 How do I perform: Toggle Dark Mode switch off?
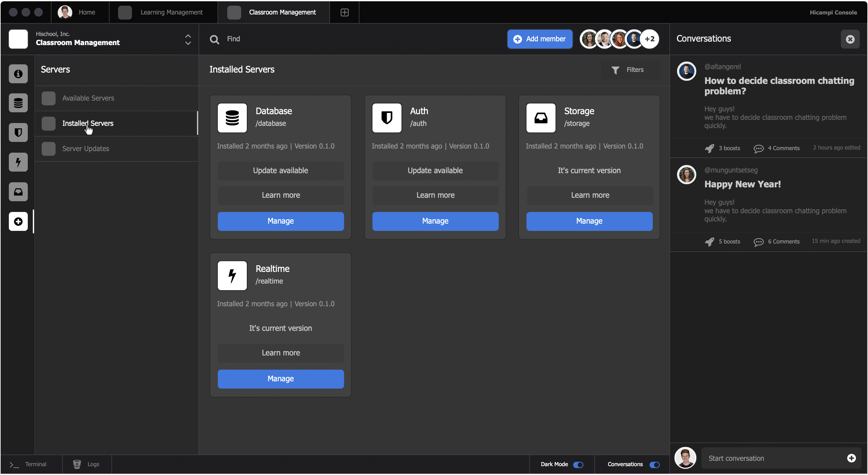tap(578, 465)
